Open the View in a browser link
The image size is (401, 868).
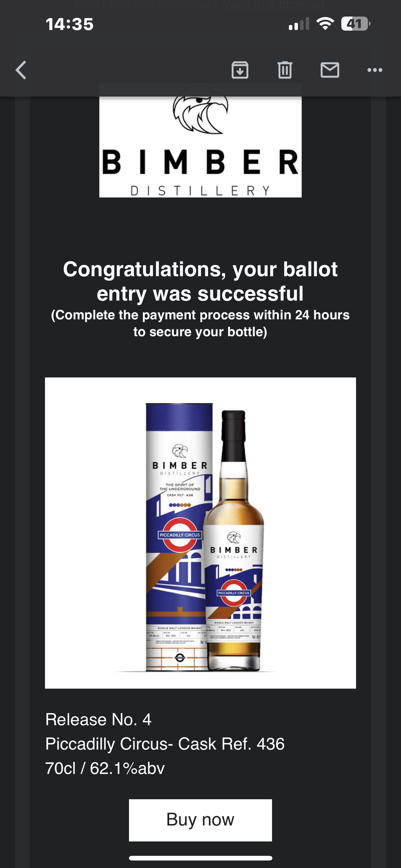click(x=273, y=5)
